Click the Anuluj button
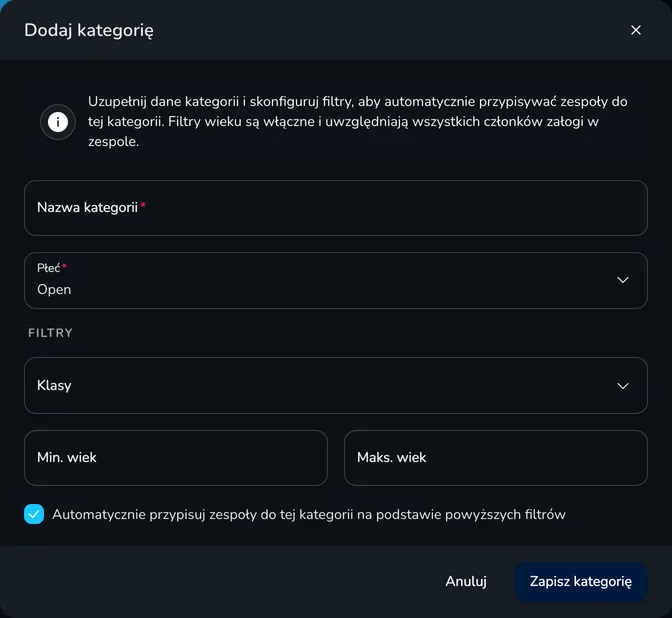 (x=466, y=582)
